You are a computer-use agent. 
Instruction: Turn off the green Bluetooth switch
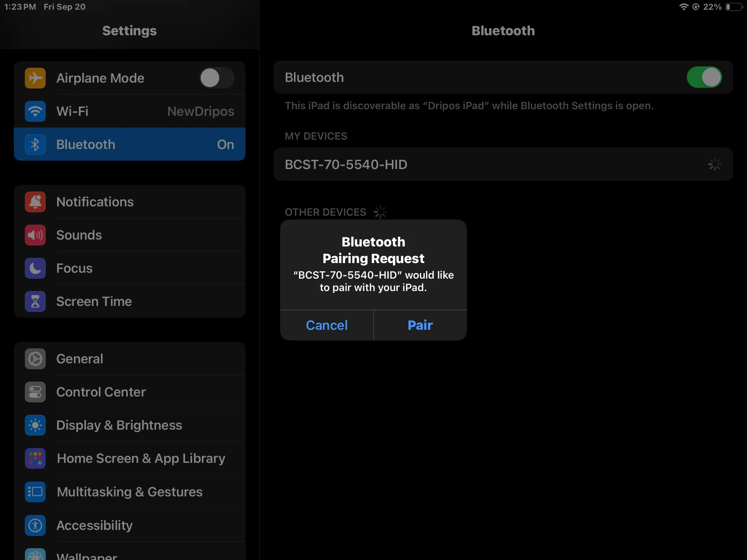coord(704,77)
